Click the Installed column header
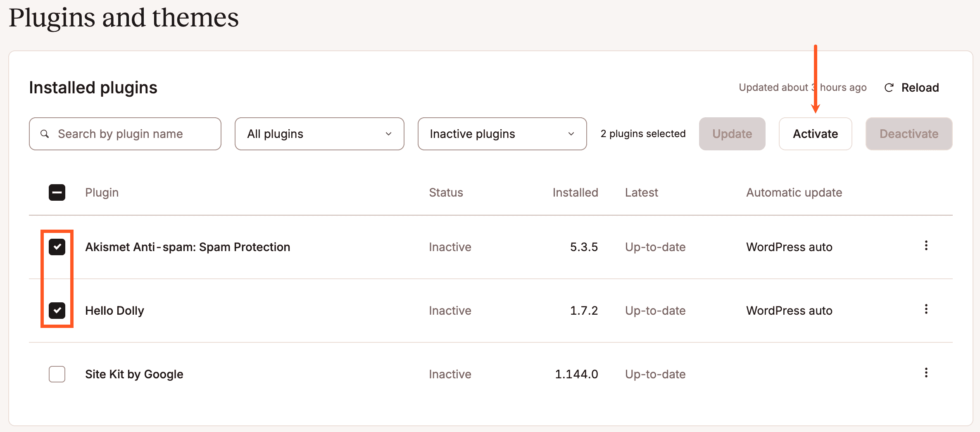This screenshot has width=980, height=432. 575,192
